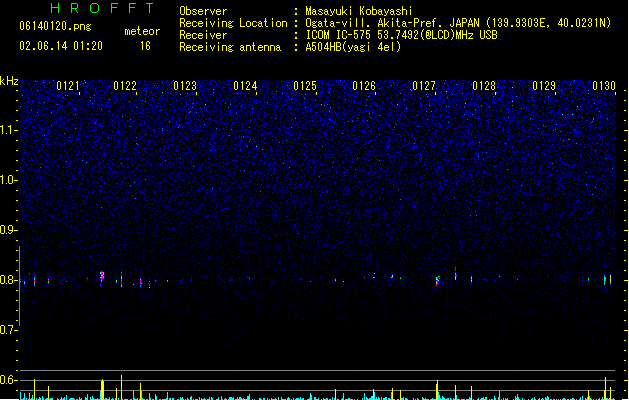Click the timestamp 02.06.14 01:20
Screen dimensions: 629x400
click(x=61, y=46)
